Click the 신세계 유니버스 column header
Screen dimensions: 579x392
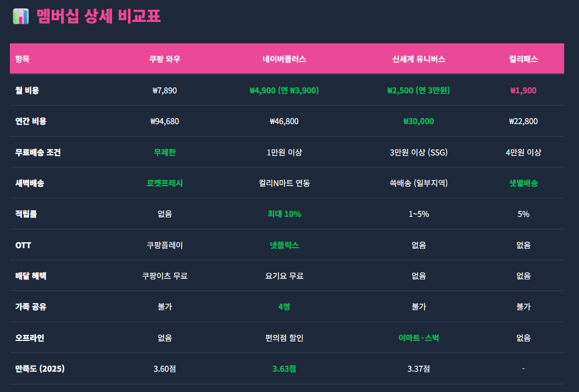coord(419,59)
